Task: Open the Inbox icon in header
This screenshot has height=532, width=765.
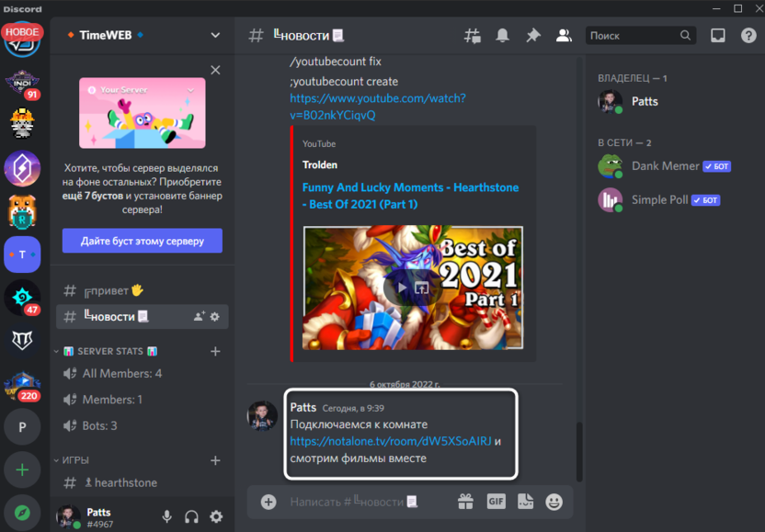Action: 718,36
